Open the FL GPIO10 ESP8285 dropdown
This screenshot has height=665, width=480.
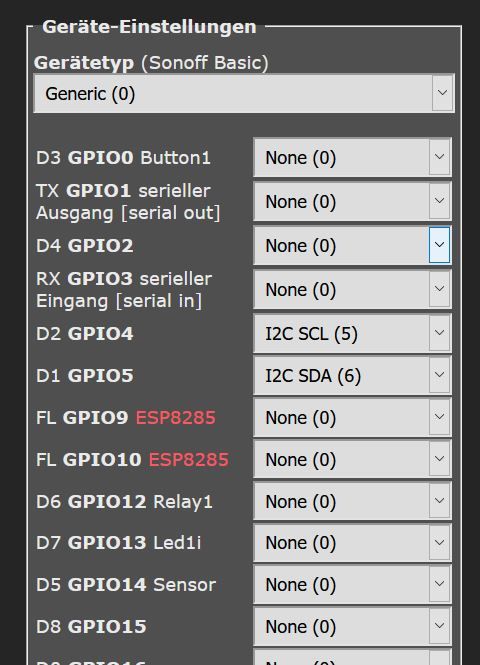tap(352, 459)
